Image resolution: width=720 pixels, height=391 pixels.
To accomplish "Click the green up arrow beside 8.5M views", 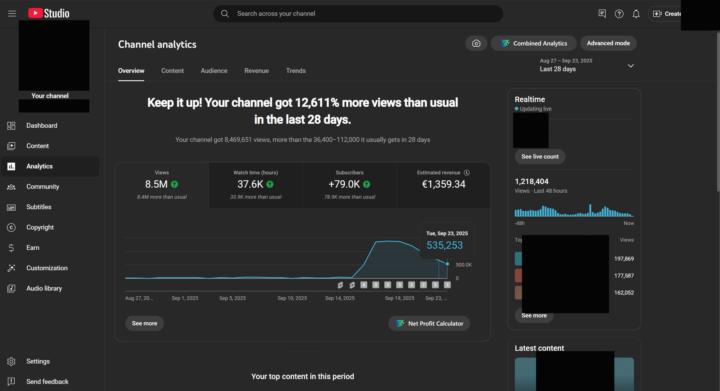I will coord(174,184).
